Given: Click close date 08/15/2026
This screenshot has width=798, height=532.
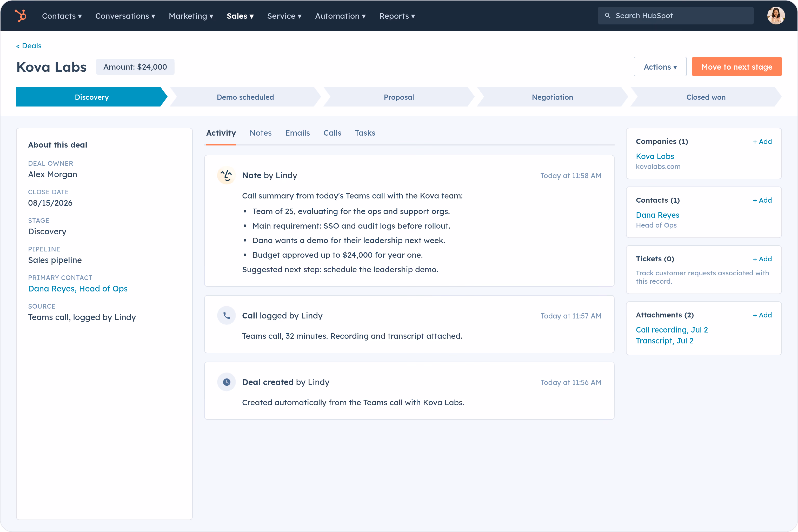Looking at the screenshot, I should tap(50, 203).
